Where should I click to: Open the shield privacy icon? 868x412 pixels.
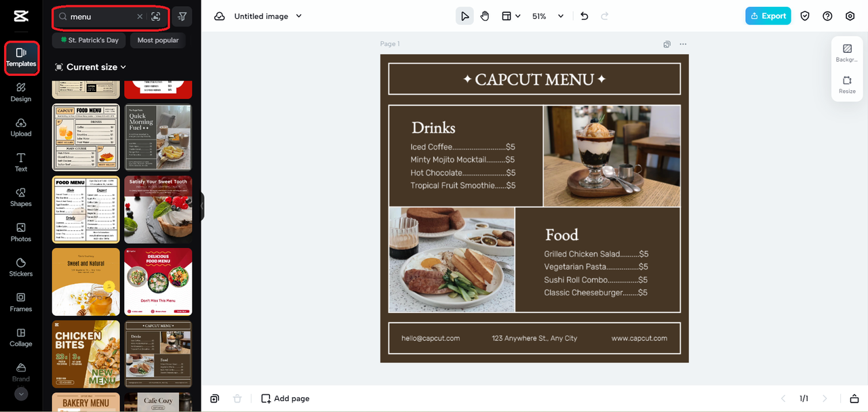pyautogui.click(x=805, y=16)
